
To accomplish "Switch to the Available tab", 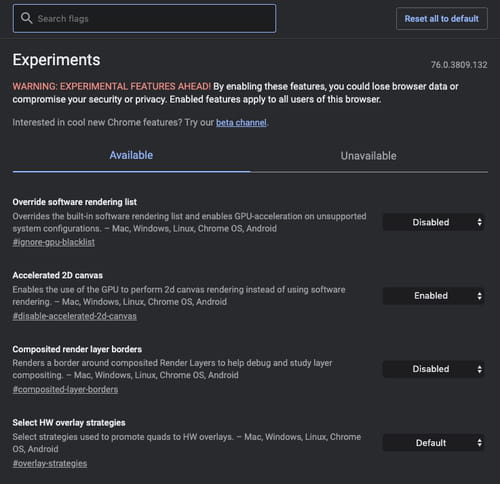I will (131, 155).
